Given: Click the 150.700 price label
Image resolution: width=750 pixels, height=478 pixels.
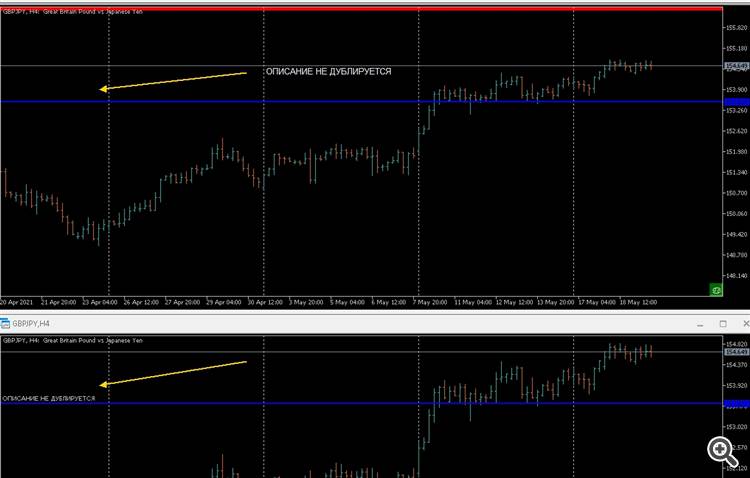Looking at the screenshot, I should (736, 193).
